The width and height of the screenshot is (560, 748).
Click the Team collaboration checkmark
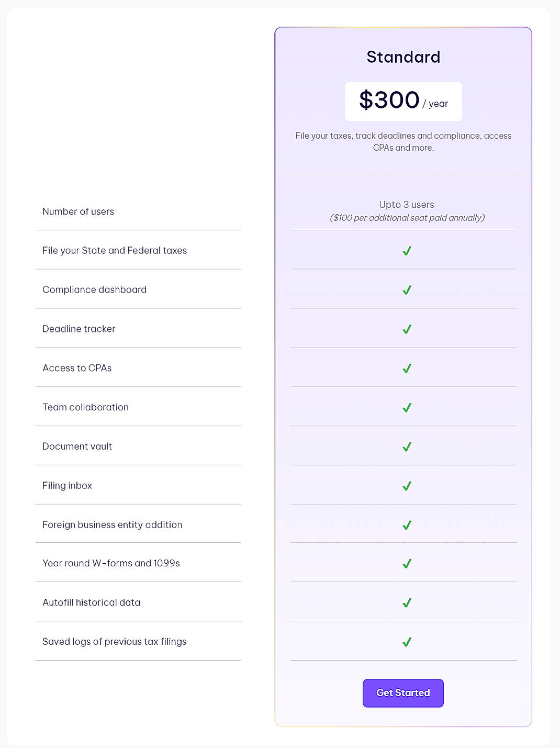pyautogui.click(x=406, y=407)
